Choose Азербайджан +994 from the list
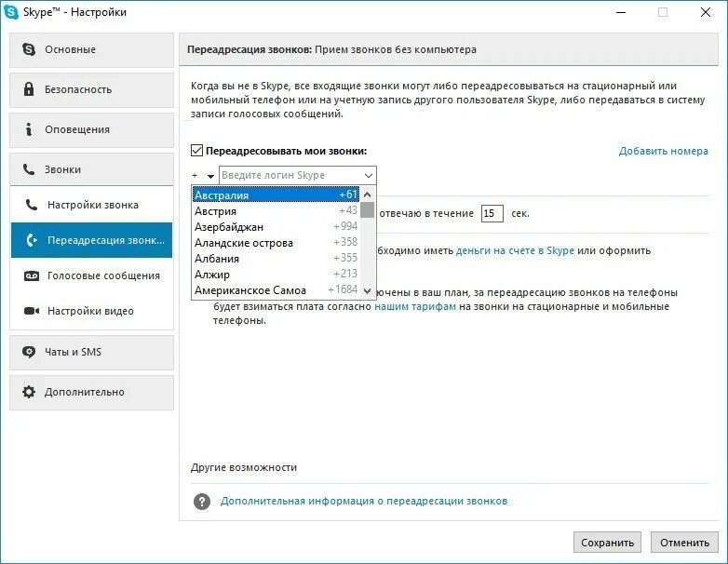This screenshot has height=564, width=728. 276,226
